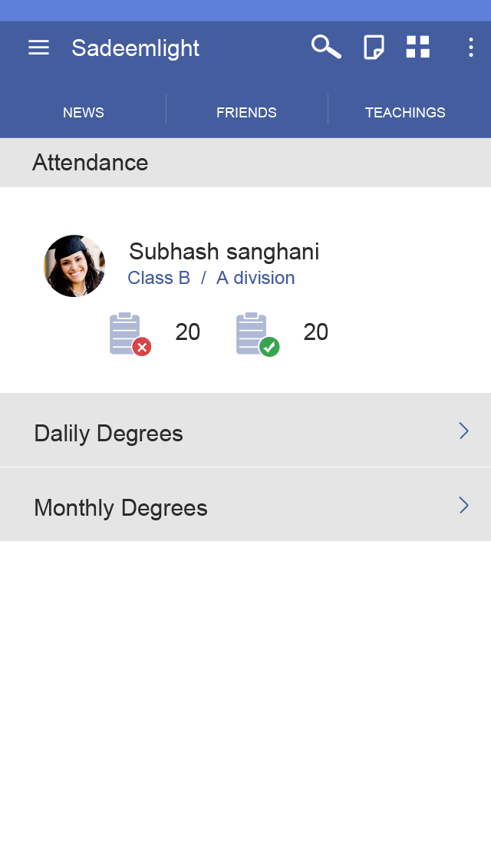Tap the Attendance section header
Image resolution: width=491 pixels, height=868 pixels.
coord(245,163)
